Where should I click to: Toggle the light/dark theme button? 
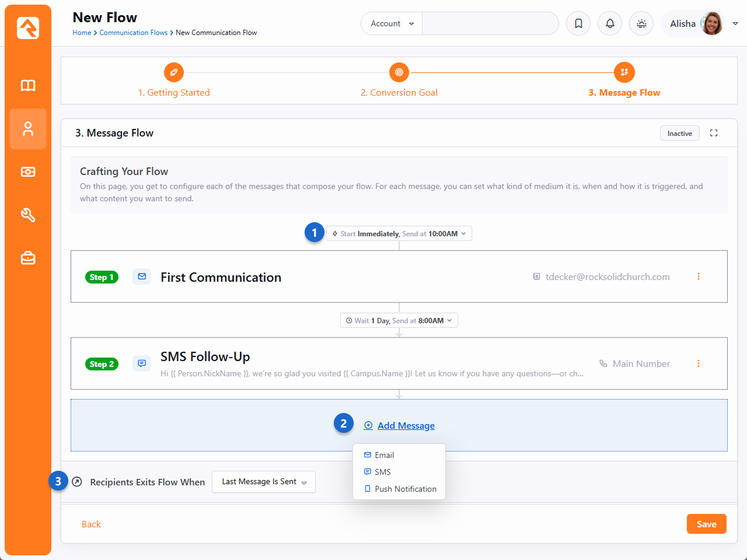[641, 23]
